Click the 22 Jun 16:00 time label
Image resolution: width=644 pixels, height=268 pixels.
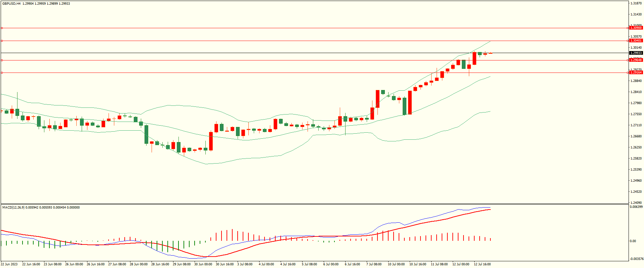point(31,264)
